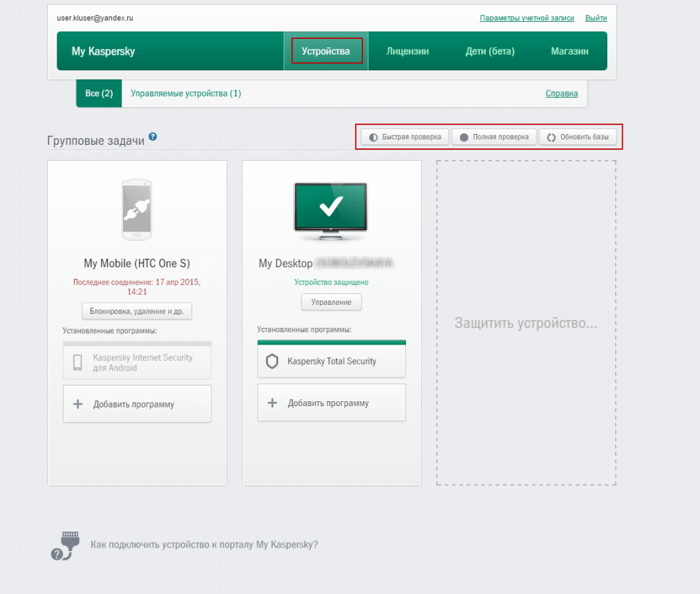Click the Защитить устройство placeholder tile
700x594 pixels.
(526, 323)
